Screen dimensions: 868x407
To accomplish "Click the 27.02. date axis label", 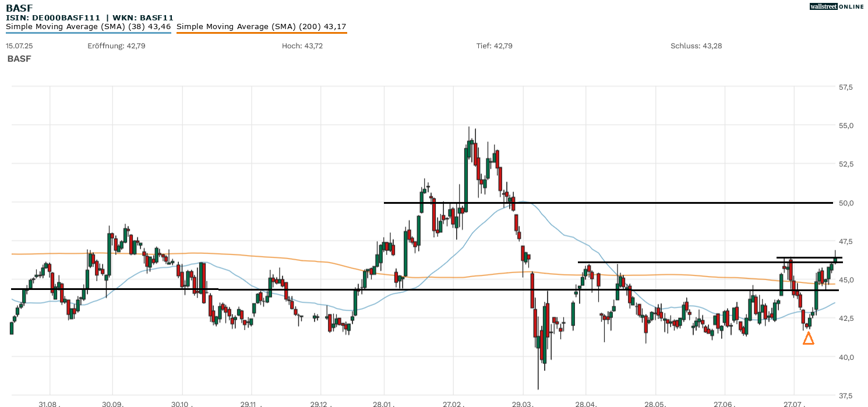I will 453,403.
